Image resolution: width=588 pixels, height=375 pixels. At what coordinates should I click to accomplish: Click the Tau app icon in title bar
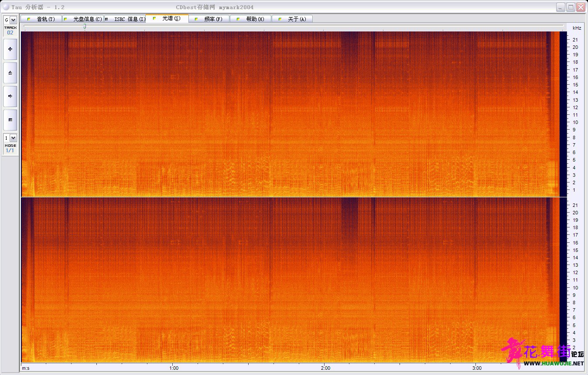(6, 7)
